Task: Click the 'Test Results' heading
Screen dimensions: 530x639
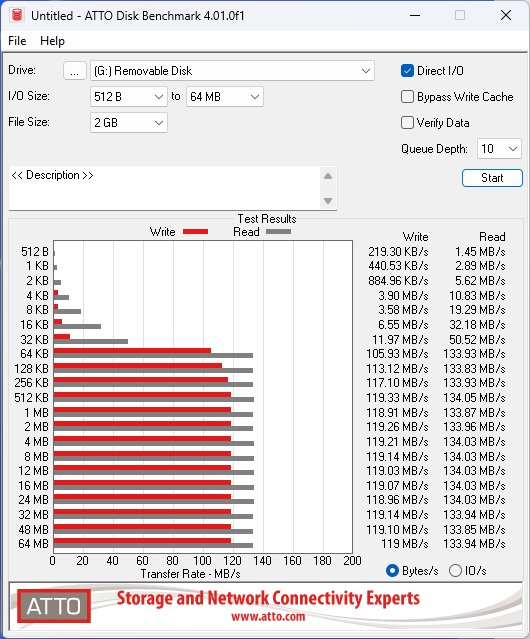Action: point(267,219)
